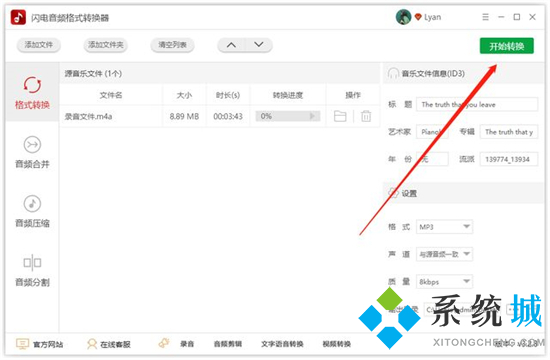Start conversion with 开始转换 button
550x360 pixels.
click(507, 46)
